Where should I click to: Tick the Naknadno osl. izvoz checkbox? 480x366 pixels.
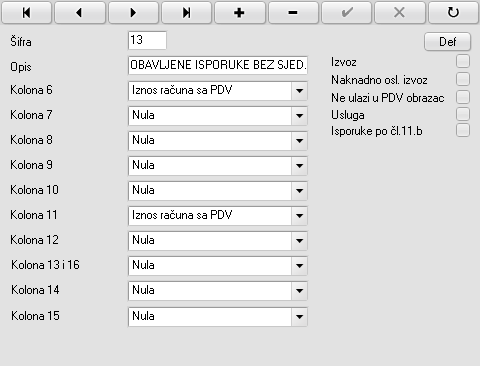[463, 79]
